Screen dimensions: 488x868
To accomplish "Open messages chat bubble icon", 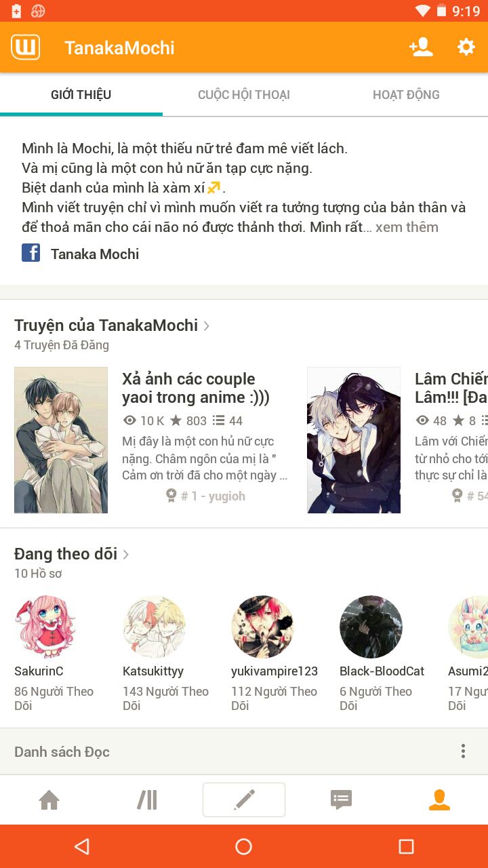I will (341, 800).
